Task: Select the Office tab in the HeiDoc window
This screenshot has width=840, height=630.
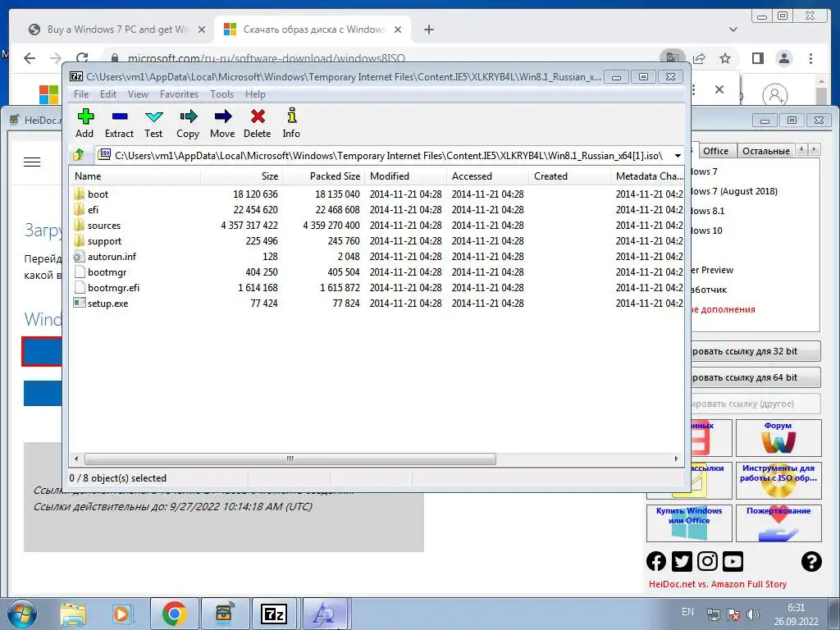Action: [715, 151]
